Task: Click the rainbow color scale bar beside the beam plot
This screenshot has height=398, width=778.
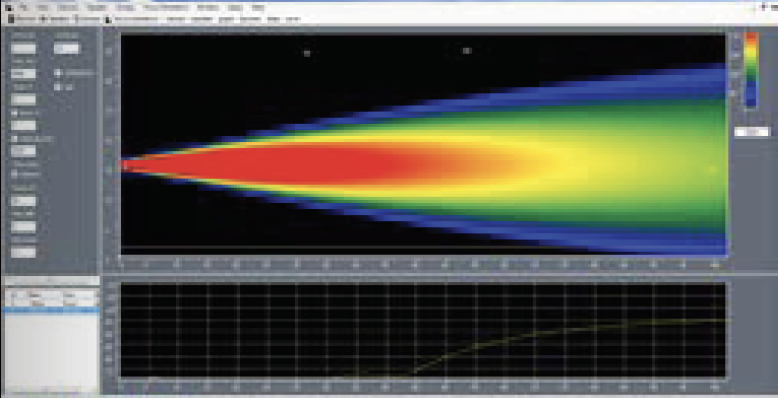Action: tap(752, 69)
